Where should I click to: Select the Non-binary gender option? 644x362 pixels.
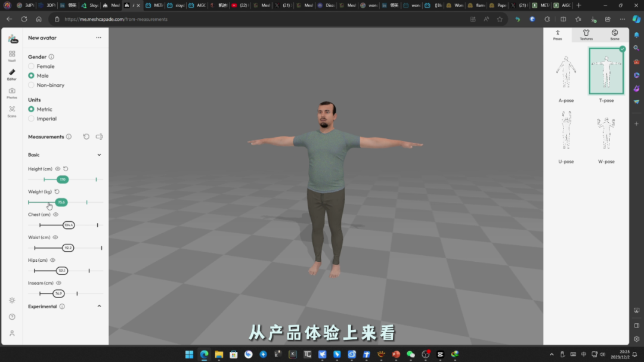(30, 85)
